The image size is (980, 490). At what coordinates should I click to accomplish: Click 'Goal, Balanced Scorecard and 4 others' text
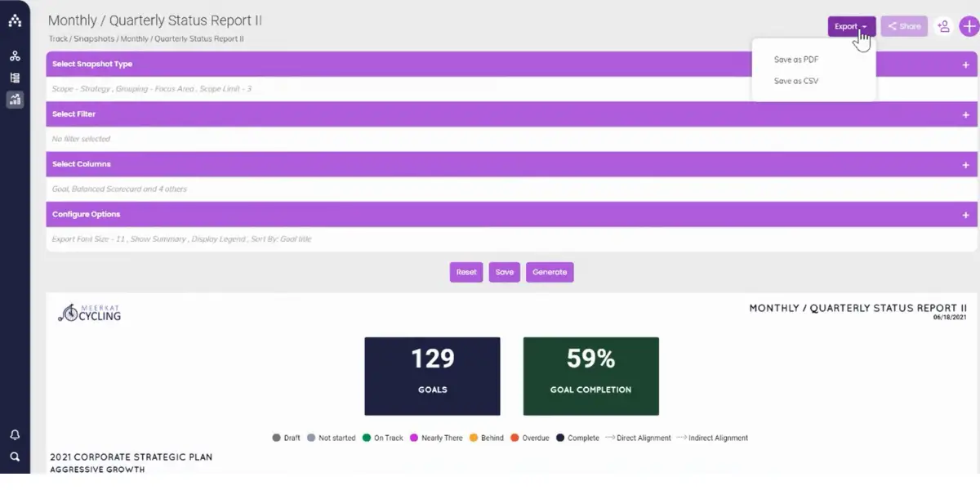click(119, 189)
